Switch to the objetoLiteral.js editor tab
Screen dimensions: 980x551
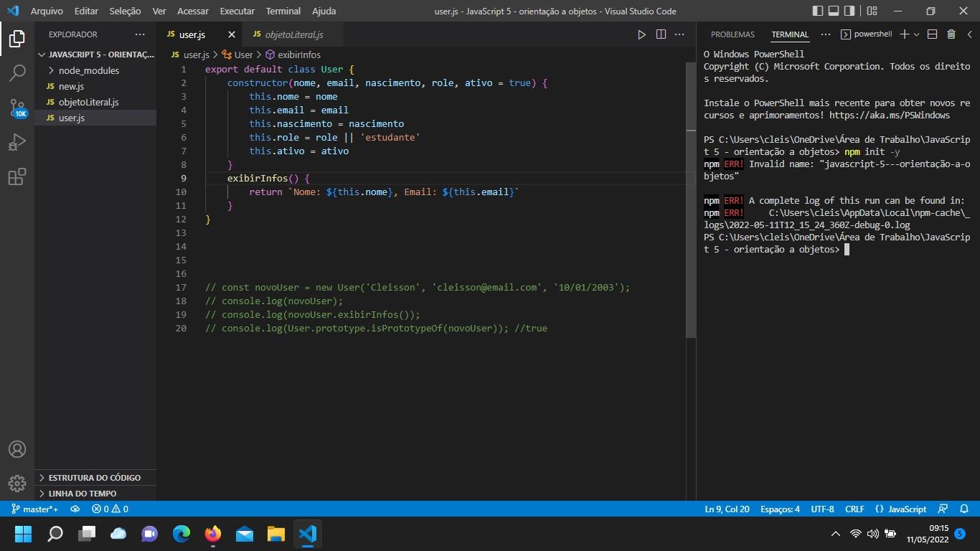tap(293, 34)
